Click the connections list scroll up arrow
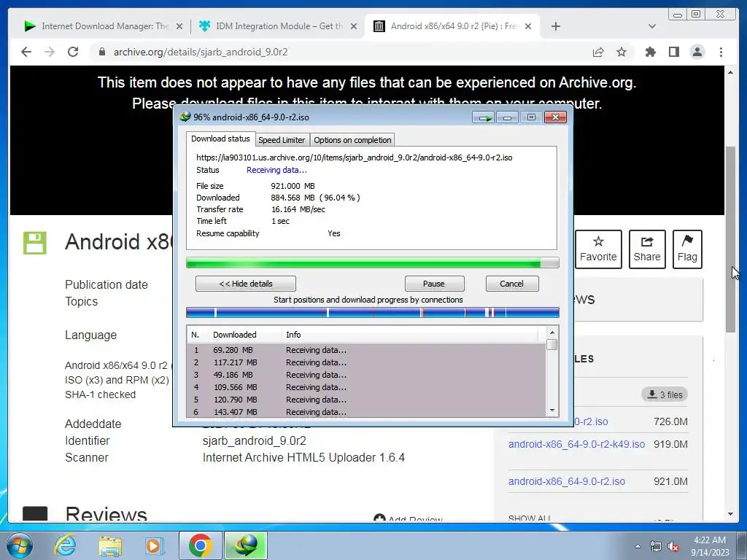Screen dimensions: 747x560 [x=552, y=332]
